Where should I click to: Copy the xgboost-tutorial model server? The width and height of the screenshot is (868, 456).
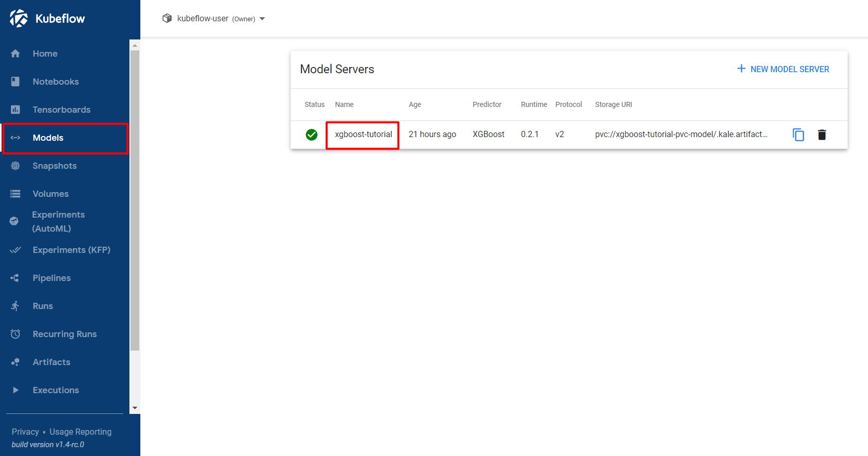[798, 135]
